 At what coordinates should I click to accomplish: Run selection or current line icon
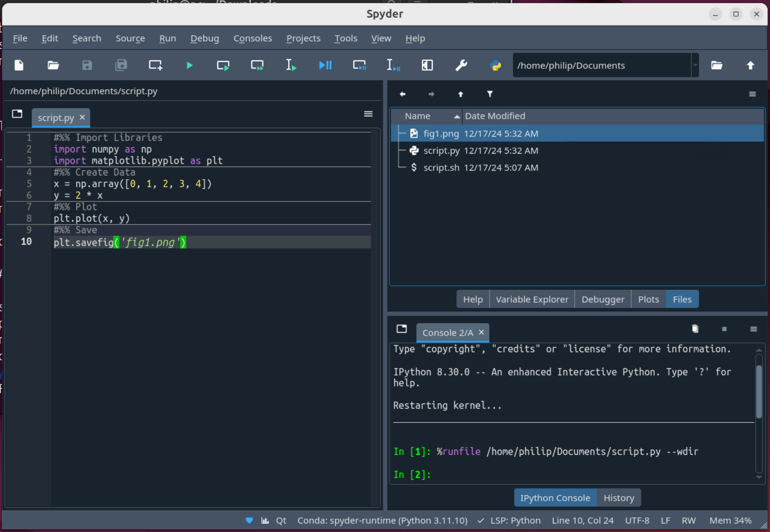pos(291,65)
